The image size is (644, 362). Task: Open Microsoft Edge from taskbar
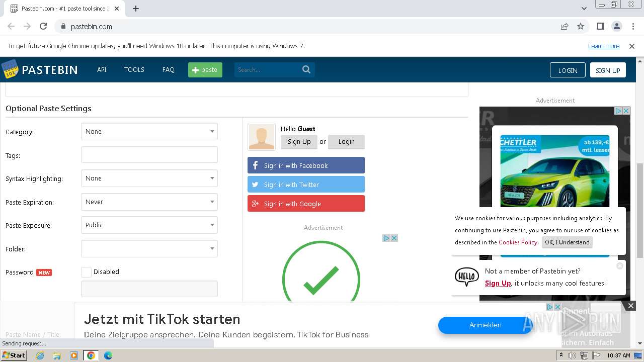click(x=108, y=355)
